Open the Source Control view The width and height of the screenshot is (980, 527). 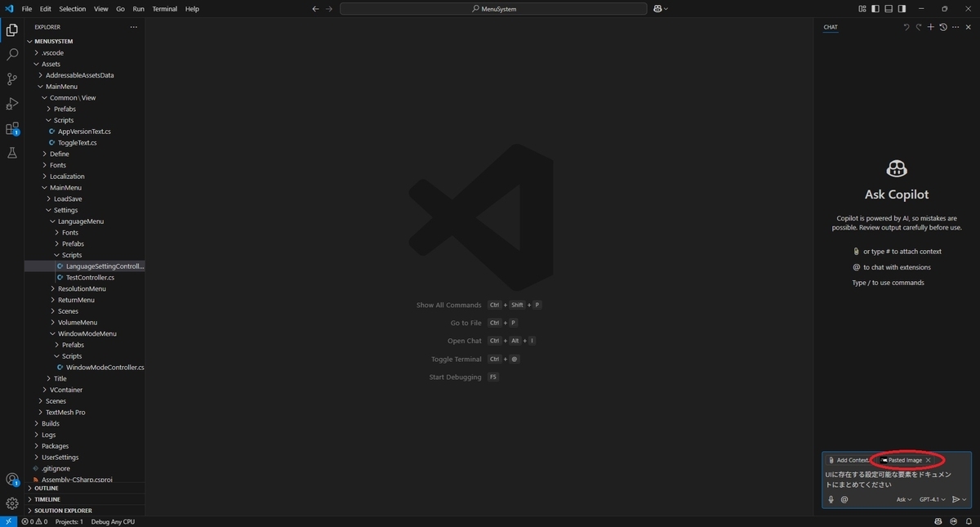12,79
